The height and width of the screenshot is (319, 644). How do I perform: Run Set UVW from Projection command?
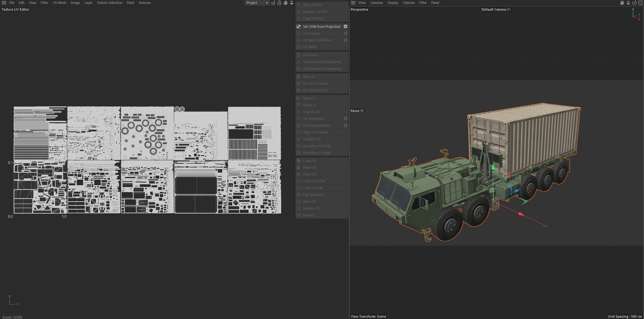click(x=322, y=27)
